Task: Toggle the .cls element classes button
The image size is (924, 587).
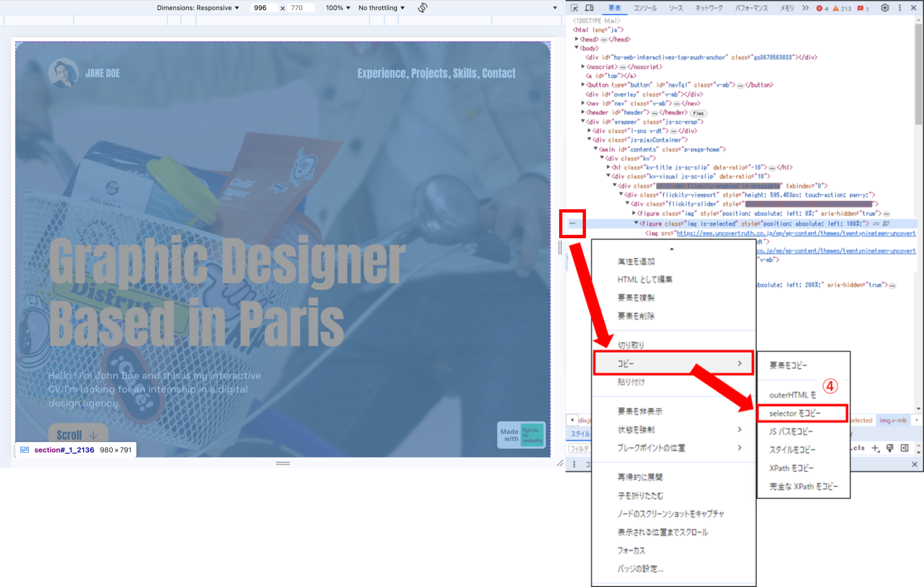Action: pos(859,448)
